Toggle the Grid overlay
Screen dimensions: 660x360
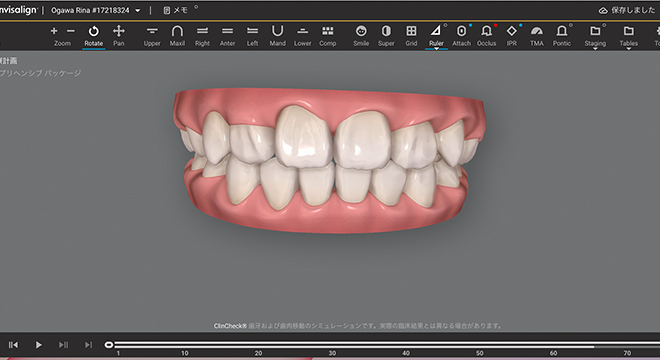coord(411,36)
